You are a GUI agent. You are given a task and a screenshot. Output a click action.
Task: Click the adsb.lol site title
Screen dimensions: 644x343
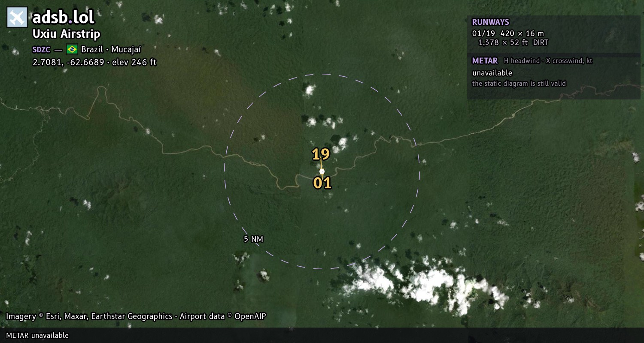[63, 18]
